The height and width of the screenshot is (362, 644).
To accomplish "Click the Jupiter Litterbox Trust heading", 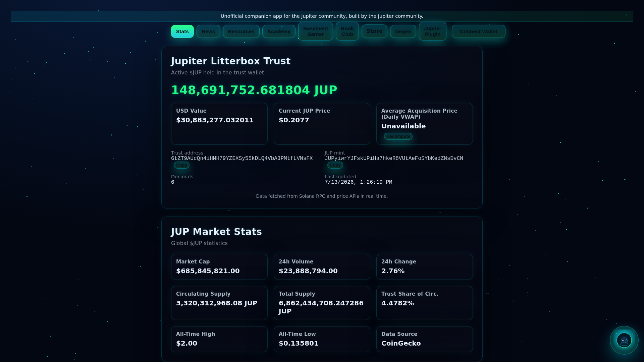I will pos(231,61).
